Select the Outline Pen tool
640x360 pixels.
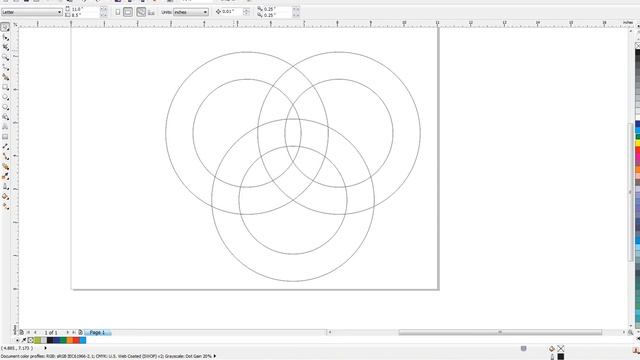tap(5, 186)
